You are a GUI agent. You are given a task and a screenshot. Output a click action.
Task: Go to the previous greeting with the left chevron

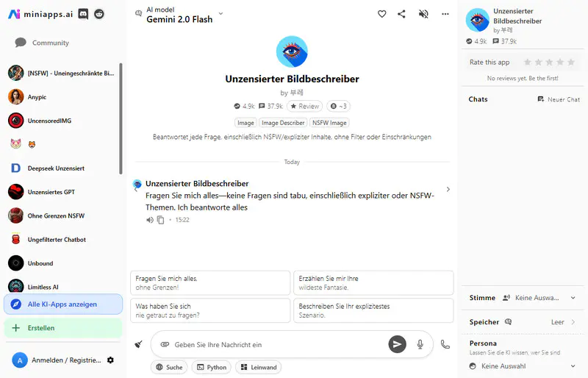tap(135, 190)
